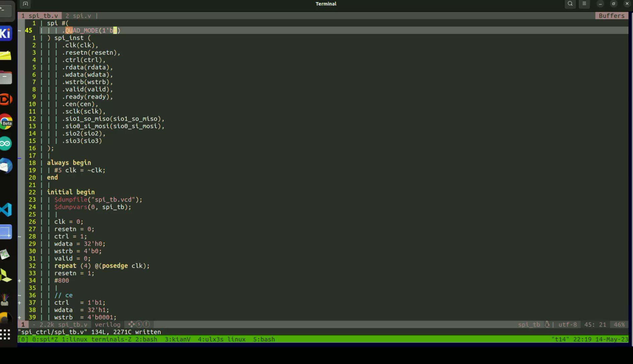Open the yellow notes app in dock
Viewport: 633px width, 364px height.
click(6, 55)
